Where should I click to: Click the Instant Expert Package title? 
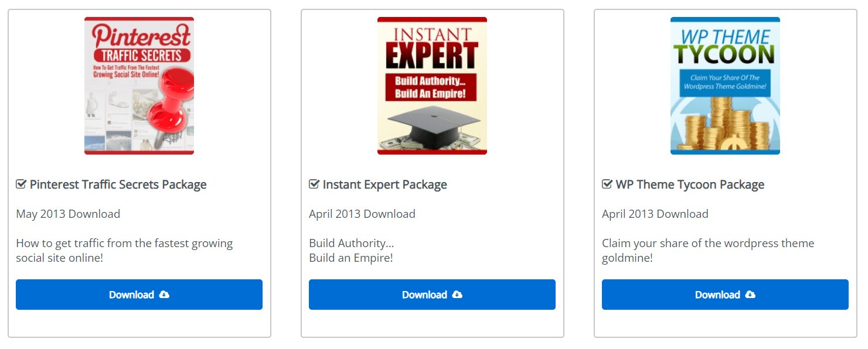pos(384,184)
